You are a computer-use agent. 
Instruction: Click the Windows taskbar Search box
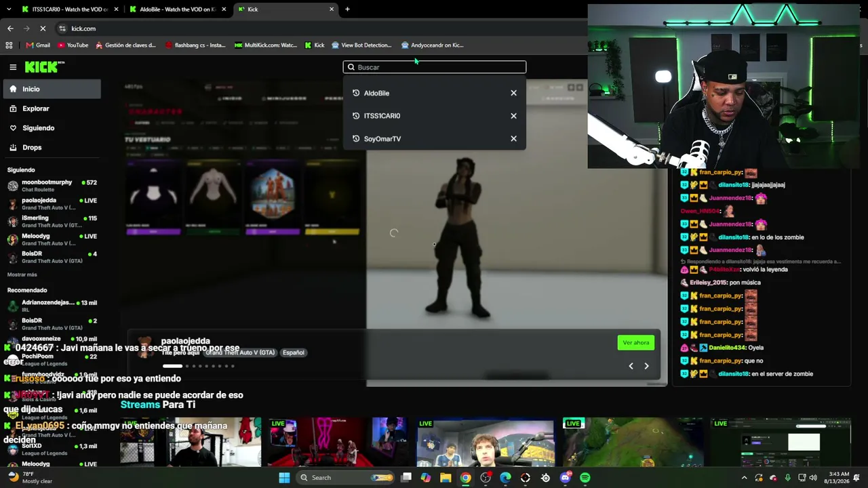click(x=347, y=478)
